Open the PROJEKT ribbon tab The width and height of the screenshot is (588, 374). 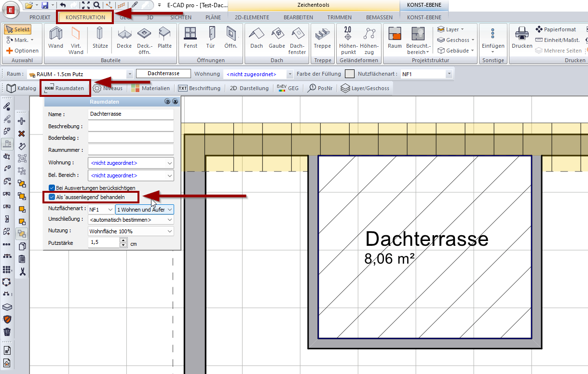point(40,17)
